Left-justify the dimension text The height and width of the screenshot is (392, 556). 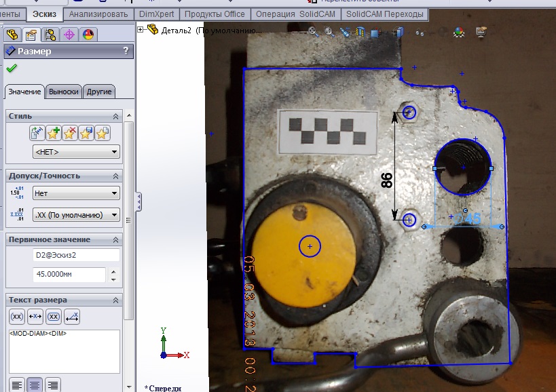(x=16, y=385)
